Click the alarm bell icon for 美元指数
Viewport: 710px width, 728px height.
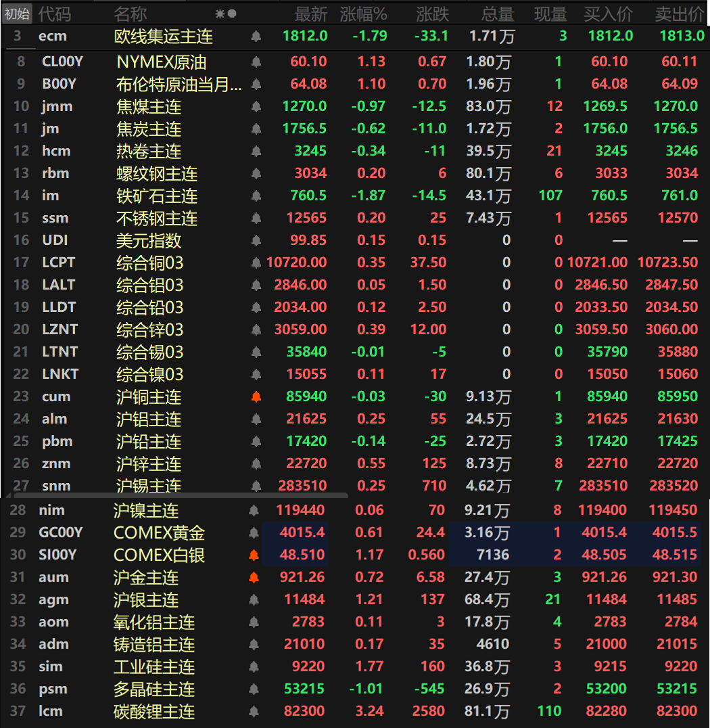255,240
